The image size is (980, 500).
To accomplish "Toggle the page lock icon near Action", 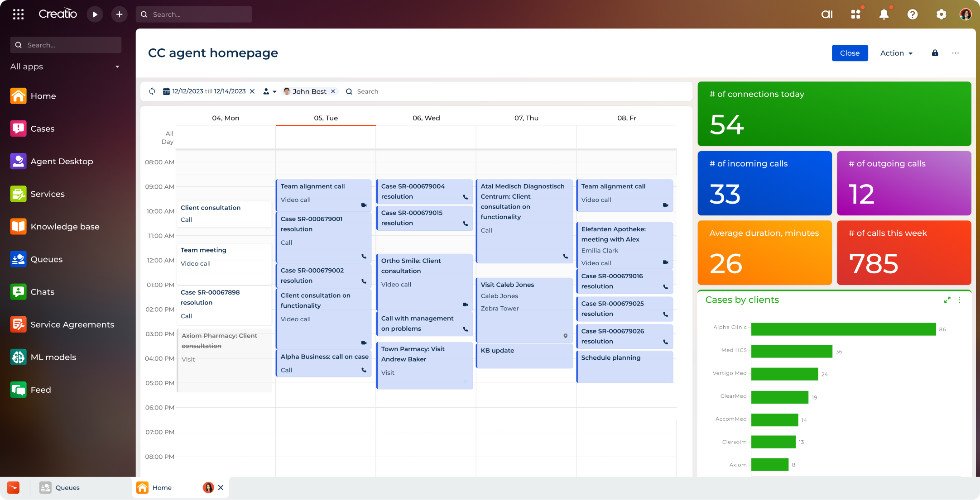I will [x=934, y=53].
